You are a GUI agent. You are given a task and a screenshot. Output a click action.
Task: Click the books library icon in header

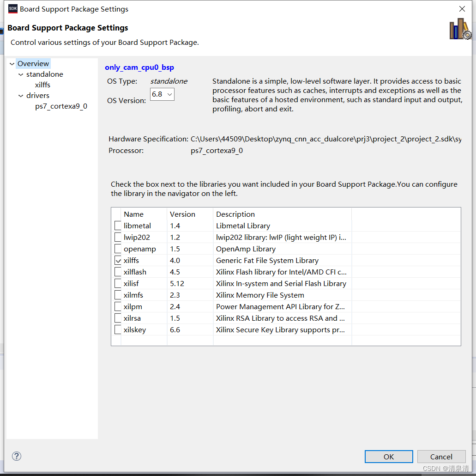pyautogui.click(x=460, y=29)
